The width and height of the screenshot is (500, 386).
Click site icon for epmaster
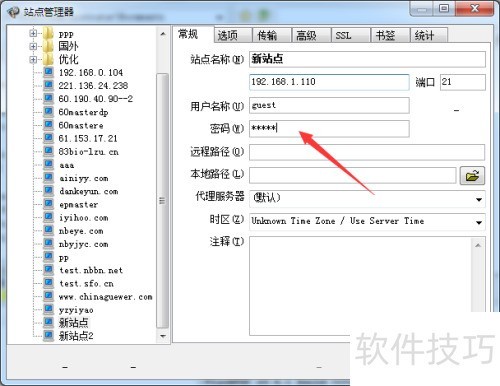click(48, 204)
